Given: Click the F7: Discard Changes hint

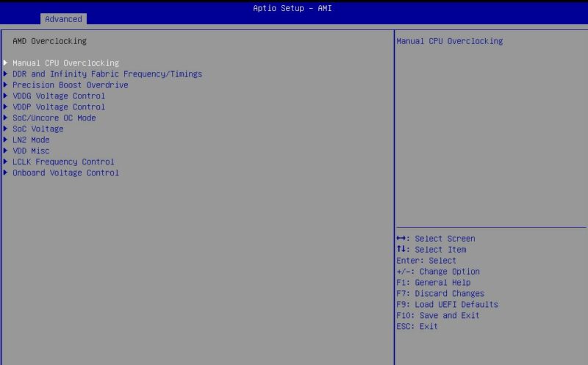Looking at the screenshot, I should 440,294.
